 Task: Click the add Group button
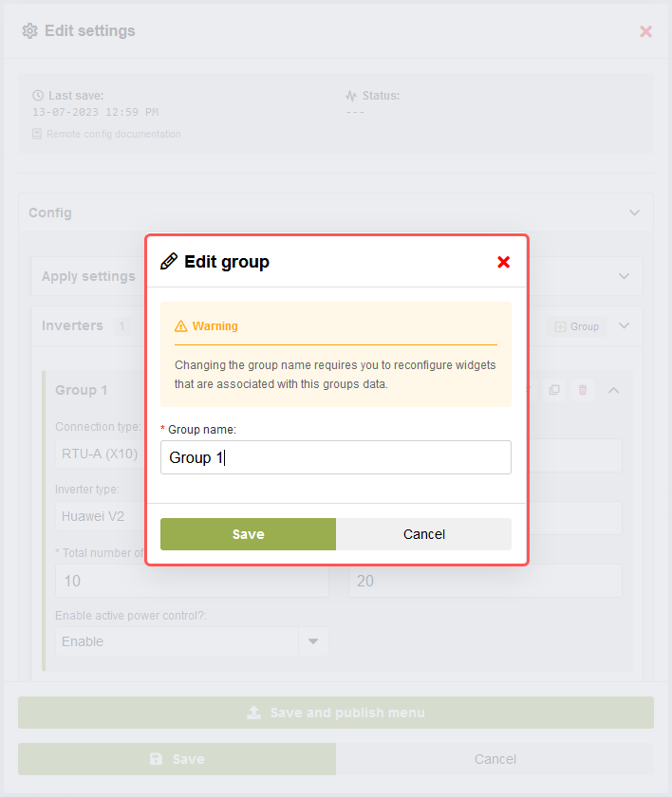coord(576,326)
